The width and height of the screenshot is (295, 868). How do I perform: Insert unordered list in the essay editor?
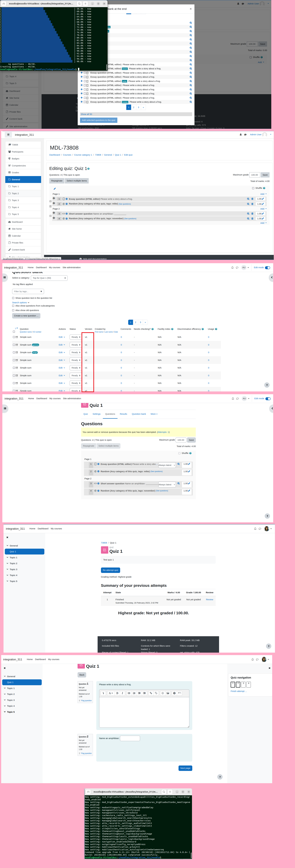(129, 693)
